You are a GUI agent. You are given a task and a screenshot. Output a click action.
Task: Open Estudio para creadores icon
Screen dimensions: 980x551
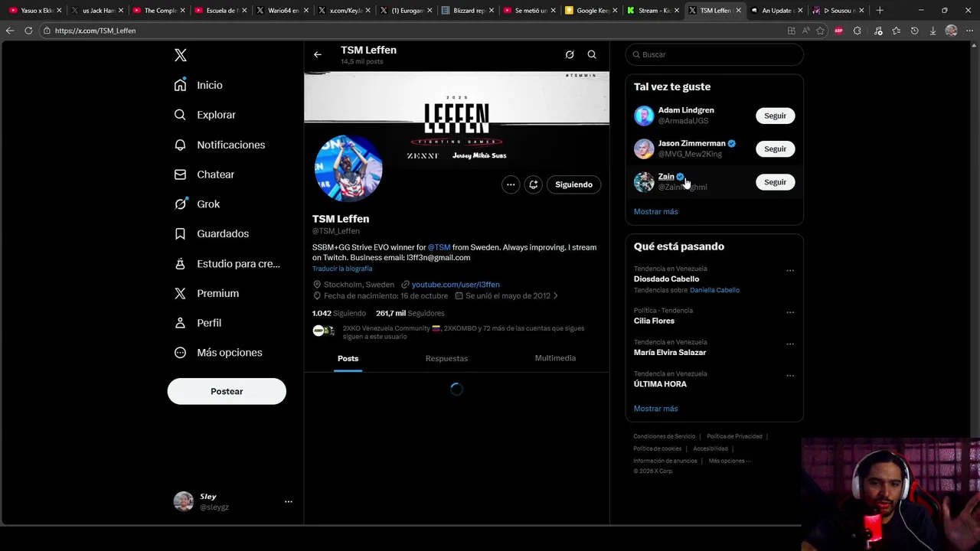pos(180,263)
